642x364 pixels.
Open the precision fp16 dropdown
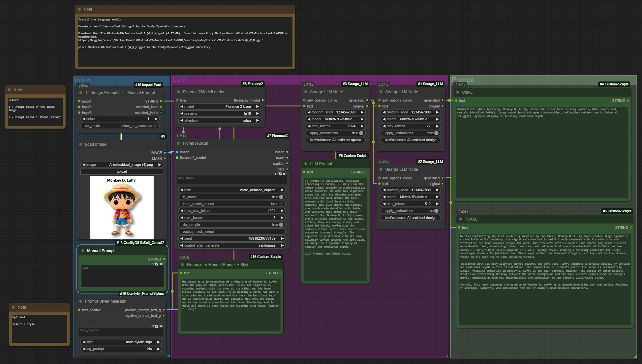(x=220, y=113)
